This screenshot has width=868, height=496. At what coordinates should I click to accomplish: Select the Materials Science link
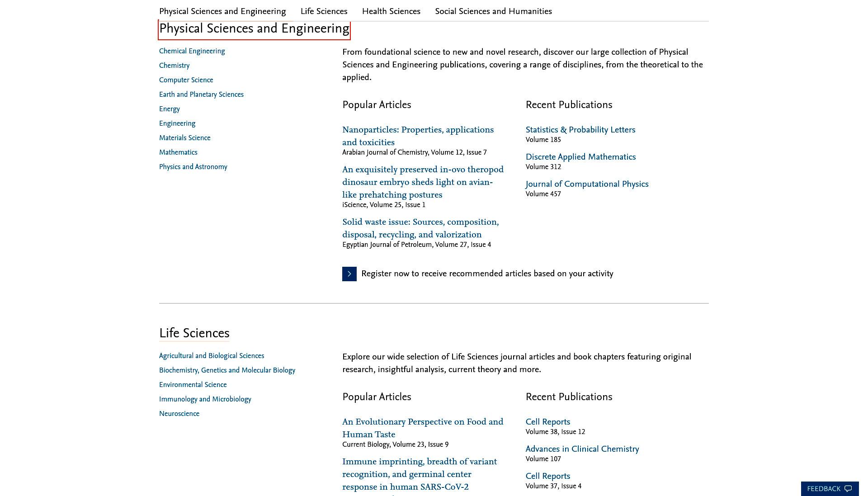coord(185,138)
